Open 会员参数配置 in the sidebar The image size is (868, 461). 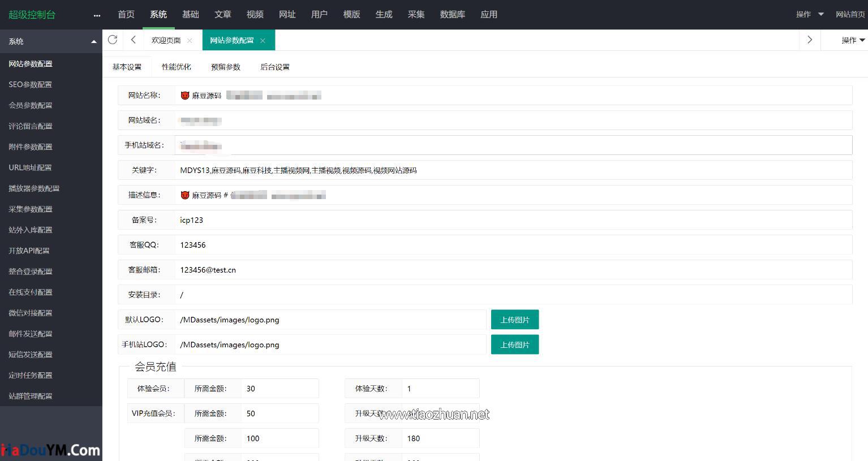31,105
